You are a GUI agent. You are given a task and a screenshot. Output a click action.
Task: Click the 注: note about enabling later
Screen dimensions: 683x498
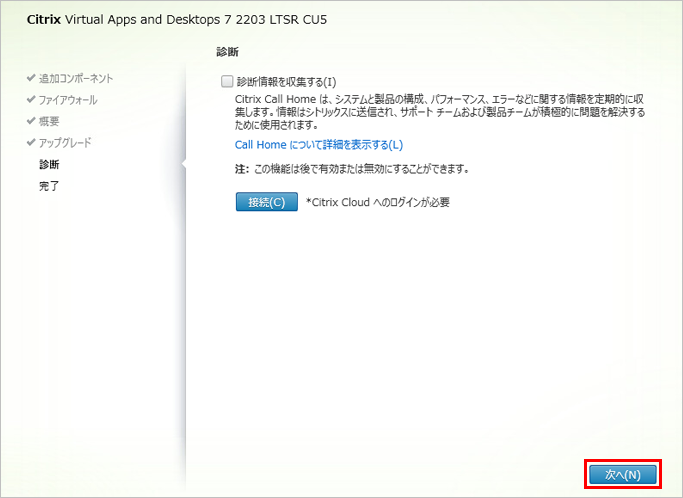coord(352,169)
